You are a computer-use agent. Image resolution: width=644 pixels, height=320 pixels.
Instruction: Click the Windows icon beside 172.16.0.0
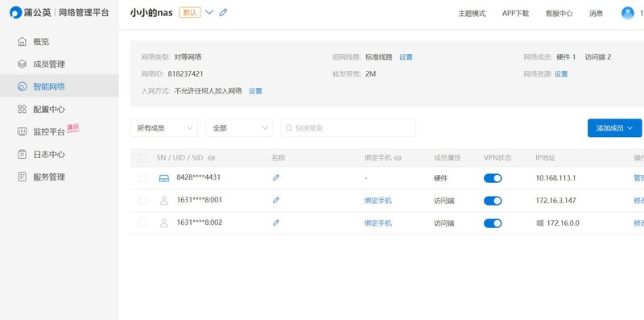[540, 223]
